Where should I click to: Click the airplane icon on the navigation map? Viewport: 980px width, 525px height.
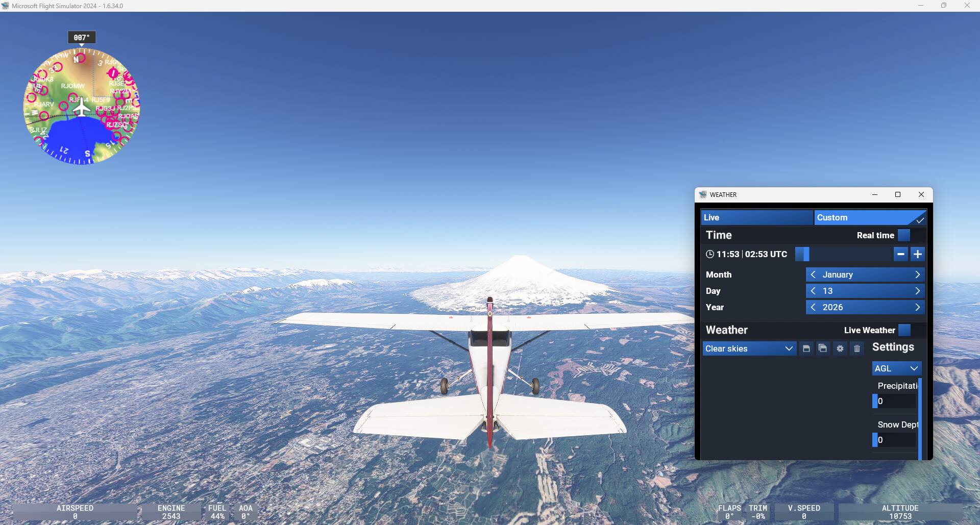[81, 106]
